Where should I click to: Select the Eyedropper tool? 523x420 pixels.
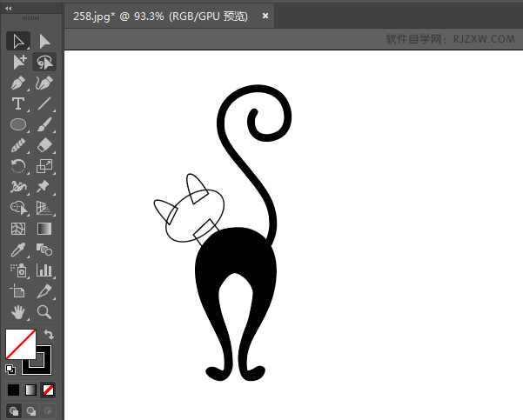(x=18, y=250)
